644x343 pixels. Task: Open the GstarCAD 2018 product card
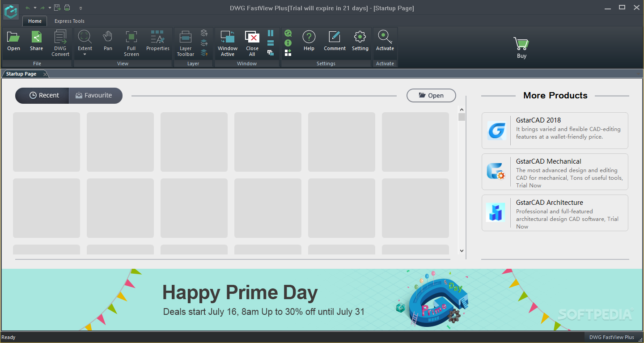click(555, 131)
